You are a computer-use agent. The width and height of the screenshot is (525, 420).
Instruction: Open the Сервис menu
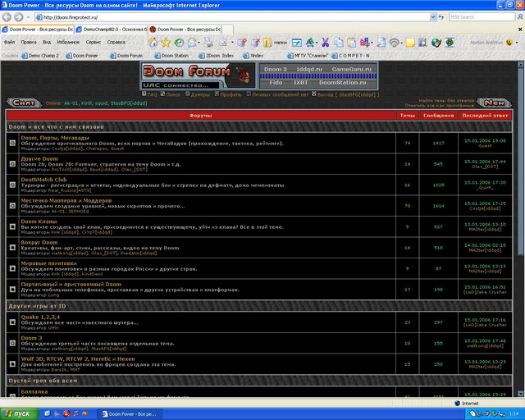pyautogui.click(x=94, y=41)
